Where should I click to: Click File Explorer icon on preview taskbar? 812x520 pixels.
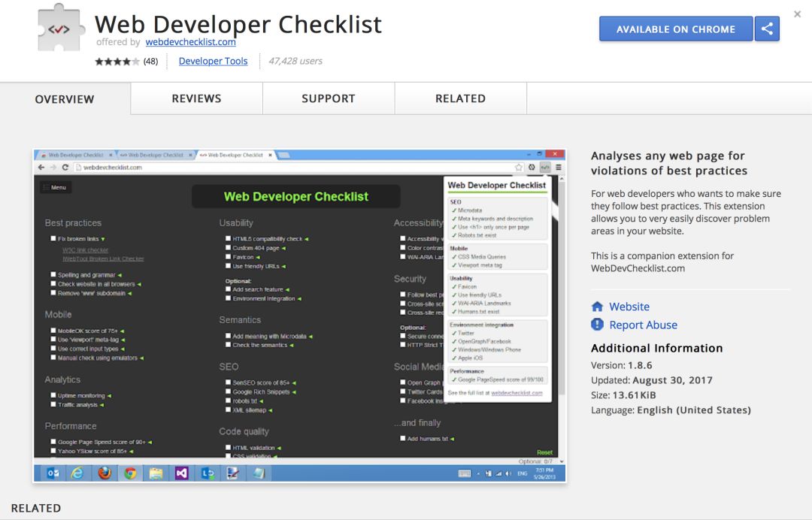tap(156, 473)
